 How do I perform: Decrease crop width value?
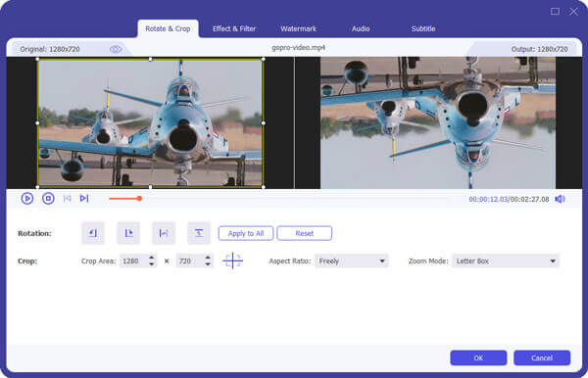[152, 264]
